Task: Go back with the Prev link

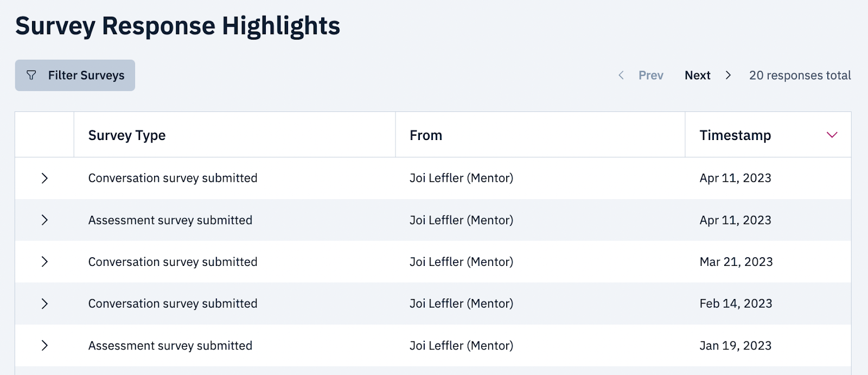Action: [650, 75]
